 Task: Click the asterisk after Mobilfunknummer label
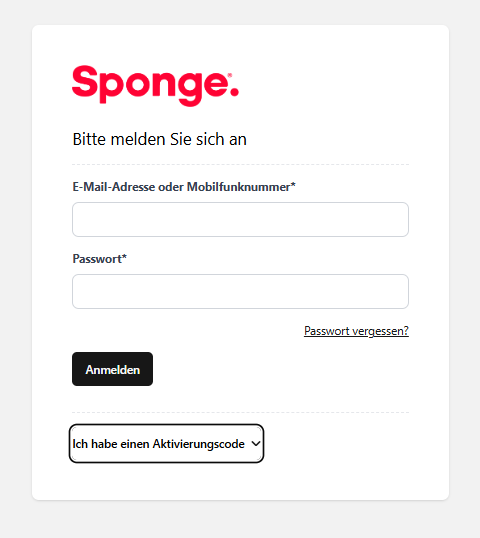click(x=293, y=185)
